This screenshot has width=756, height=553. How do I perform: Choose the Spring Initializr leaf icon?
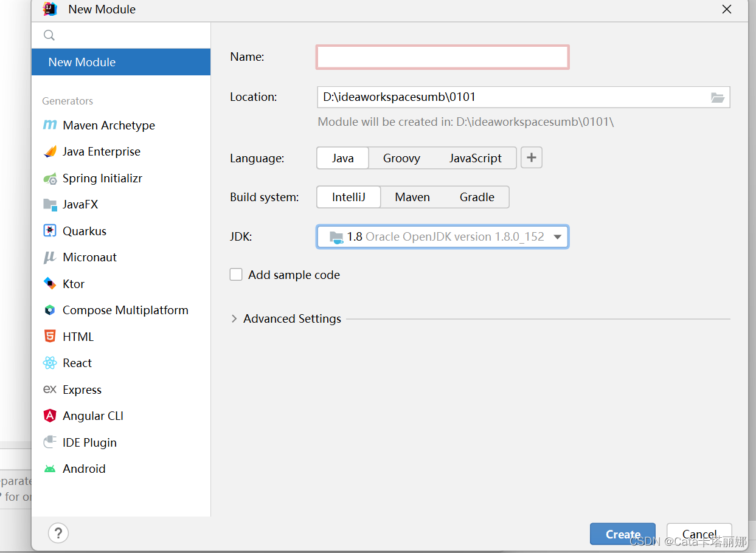50,178
